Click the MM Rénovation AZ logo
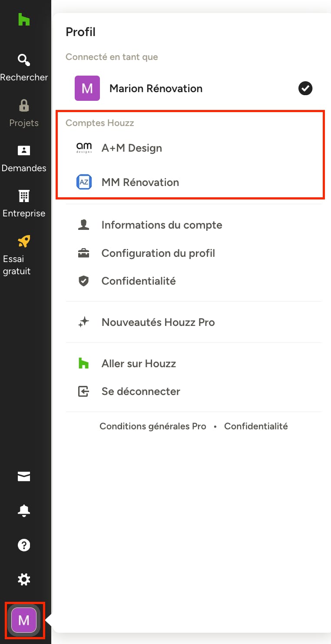The height and width of the screenshot is (644, 331). coord(84,182)
